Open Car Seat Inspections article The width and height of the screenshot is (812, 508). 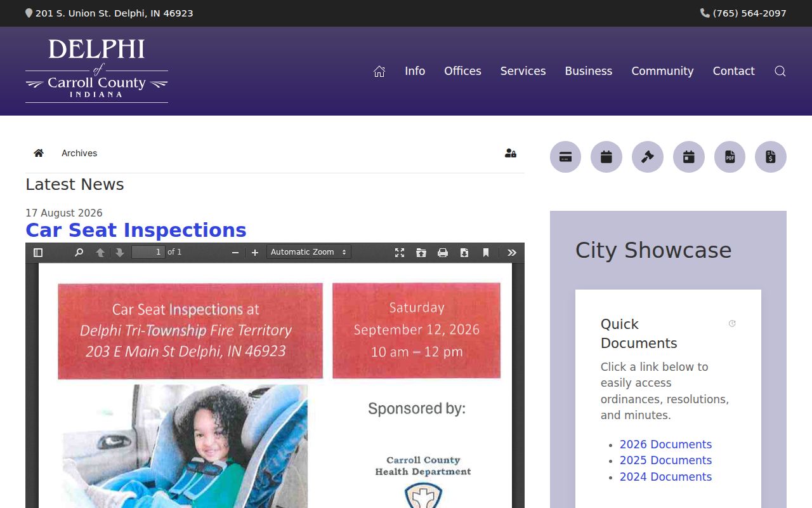[x=136, y=230]
